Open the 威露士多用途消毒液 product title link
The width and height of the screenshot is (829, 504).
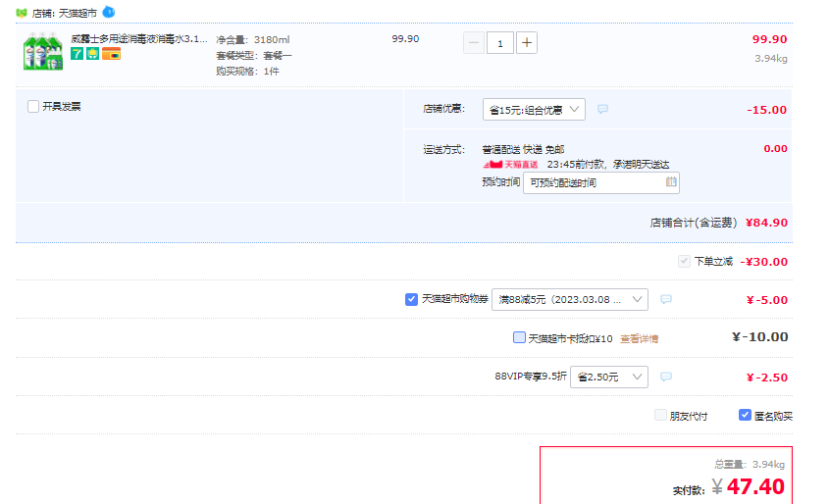pyautogui.click(x=139, y=38)
